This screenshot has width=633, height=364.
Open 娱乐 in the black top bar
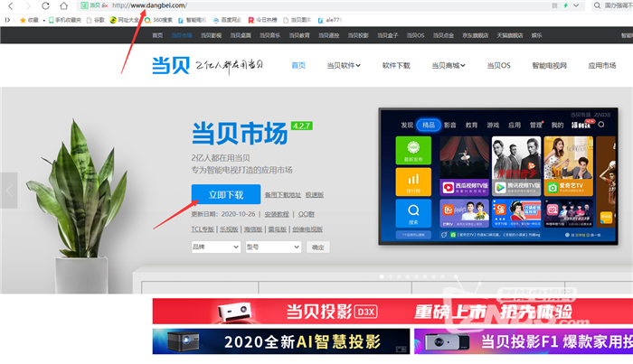(x=536, y=35)
